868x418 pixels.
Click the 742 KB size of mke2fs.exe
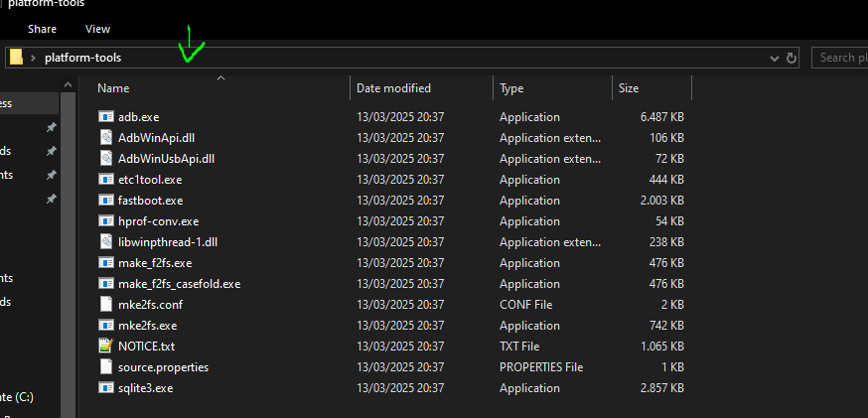(x=666, y=325)
